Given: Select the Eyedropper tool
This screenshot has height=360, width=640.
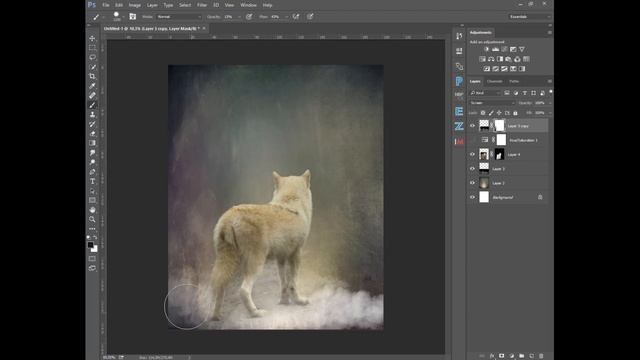Looking at the screenshot, I should click(x=92, y=86).
